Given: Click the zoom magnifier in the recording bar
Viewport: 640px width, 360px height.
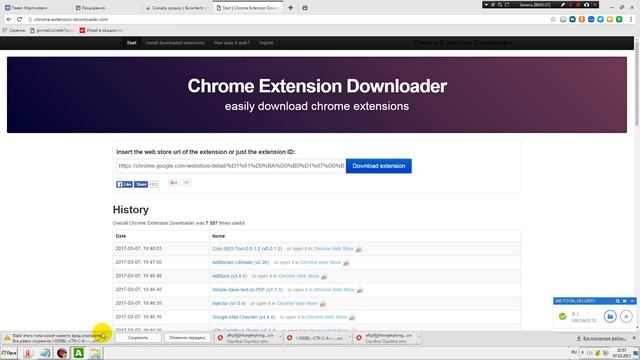Looking at the screenshot, I should [x=500, y=4].
